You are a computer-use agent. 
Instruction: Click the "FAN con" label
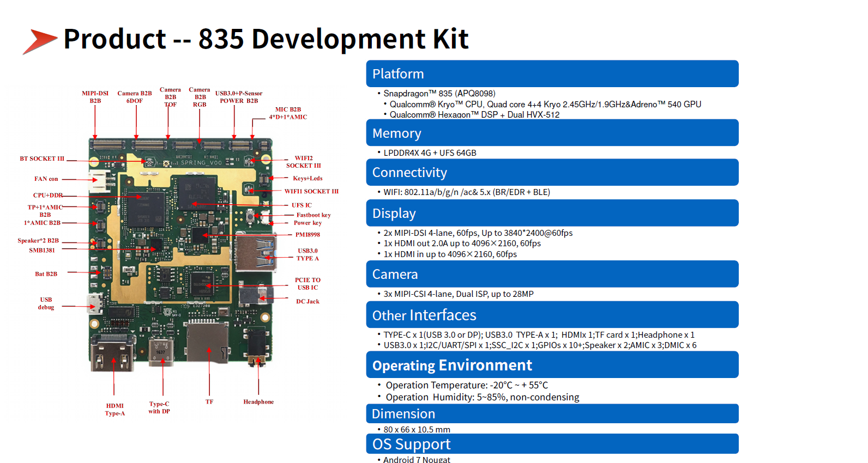coord(46,179)
